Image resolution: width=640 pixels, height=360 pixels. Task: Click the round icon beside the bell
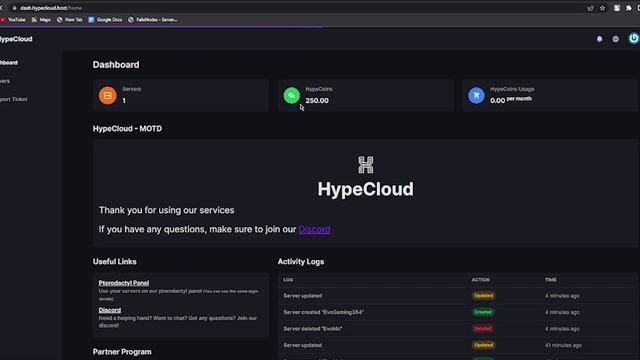(x=616, y=39)
